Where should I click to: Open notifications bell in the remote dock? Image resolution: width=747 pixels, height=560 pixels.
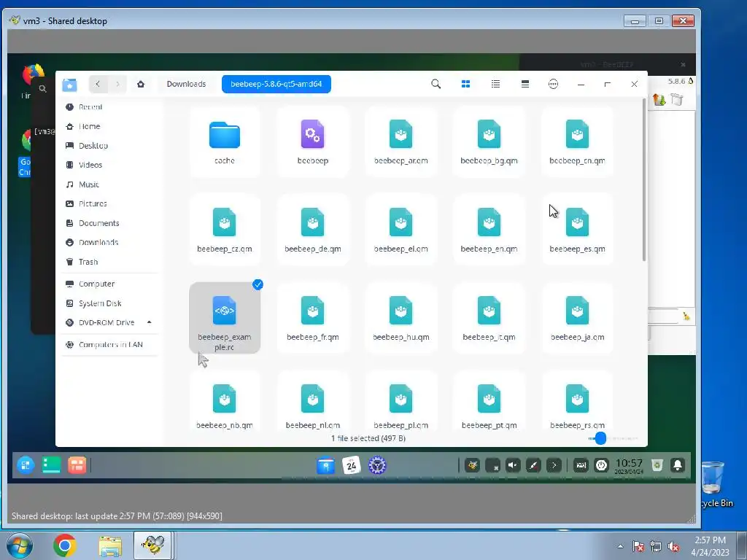coord(678,465)
